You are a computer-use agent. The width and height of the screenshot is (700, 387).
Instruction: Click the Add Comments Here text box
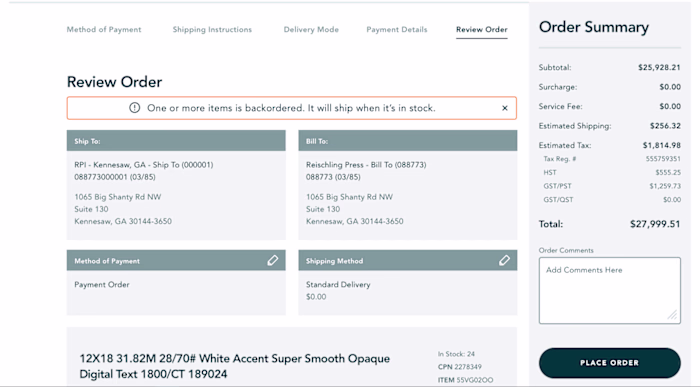pyautogui.click(x=609, y=290)
